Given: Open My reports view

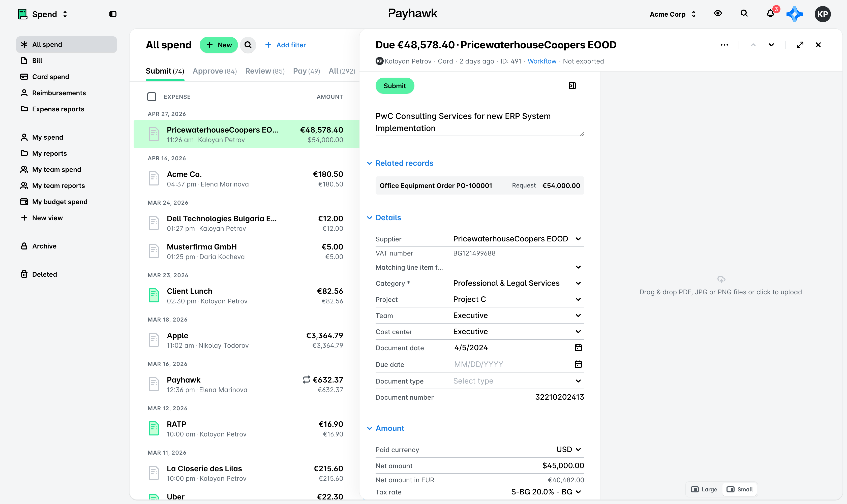Looking at the screenshot, I should tap(66, 153).
